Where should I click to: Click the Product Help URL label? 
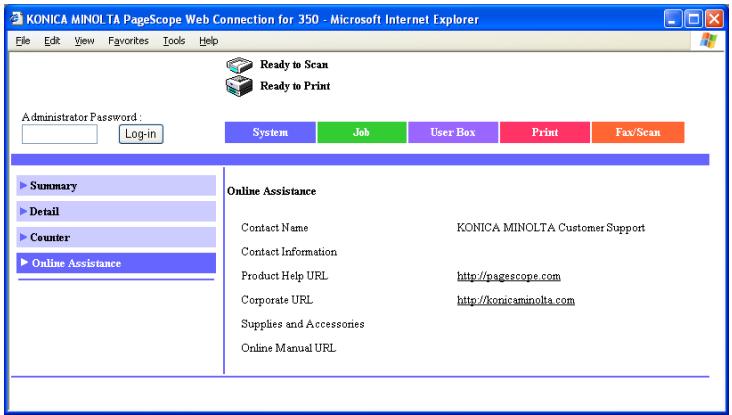point(284,276)
